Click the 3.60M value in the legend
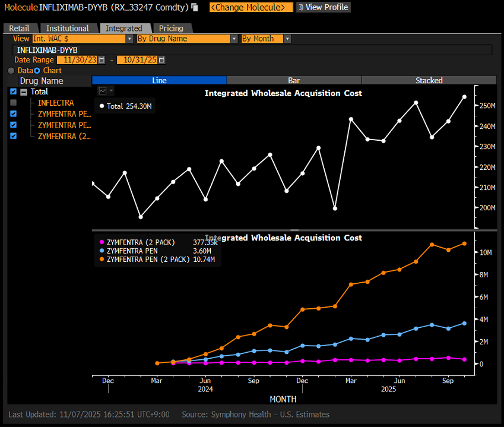 202,251
